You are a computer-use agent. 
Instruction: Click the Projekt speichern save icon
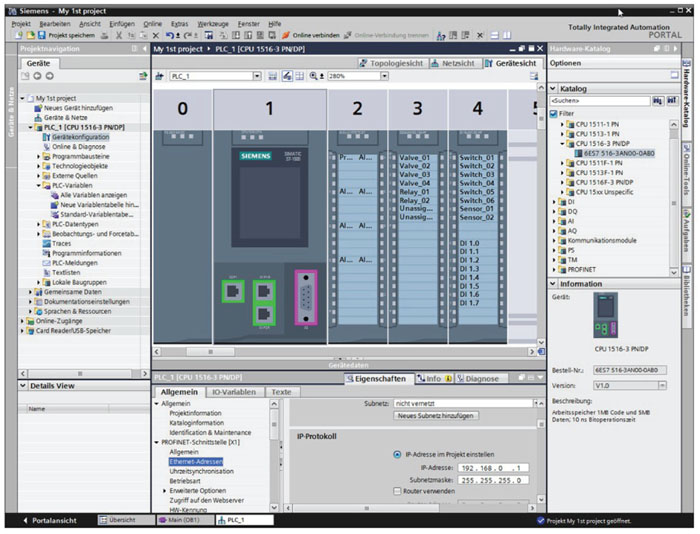(x=43, y=35)
